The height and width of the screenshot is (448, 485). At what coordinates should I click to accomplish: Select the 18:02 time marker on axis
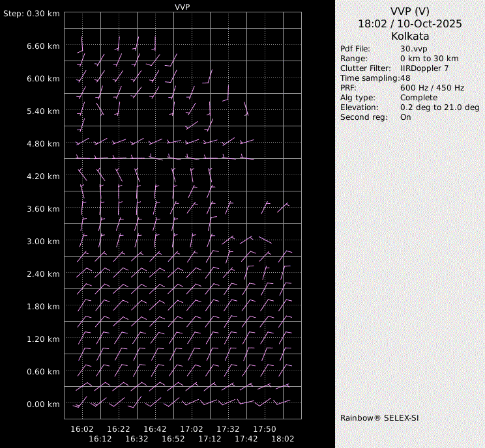click(x=283, y=439)
